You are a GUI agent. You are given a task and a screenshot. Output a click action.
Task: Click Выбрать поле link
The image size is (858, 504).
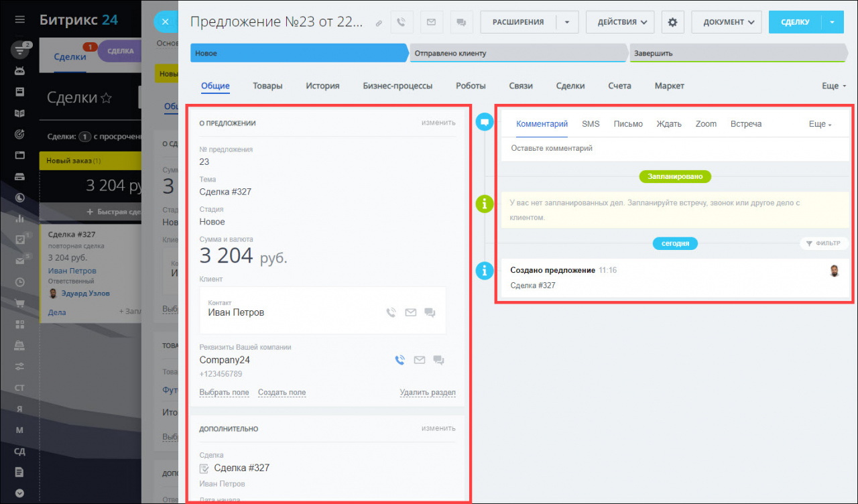click(224, 393)
